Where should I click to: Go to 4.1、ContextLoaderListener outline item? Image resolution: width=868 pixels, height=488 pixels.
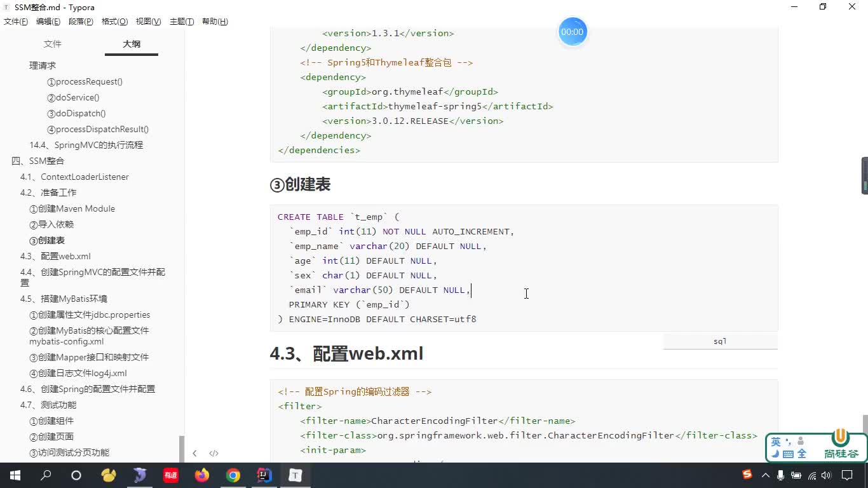point(74,177)
